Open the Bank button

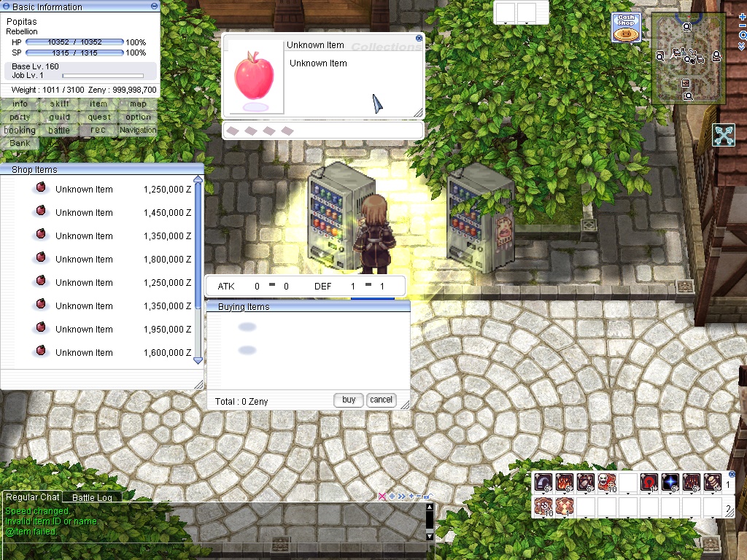coord(20,144)
